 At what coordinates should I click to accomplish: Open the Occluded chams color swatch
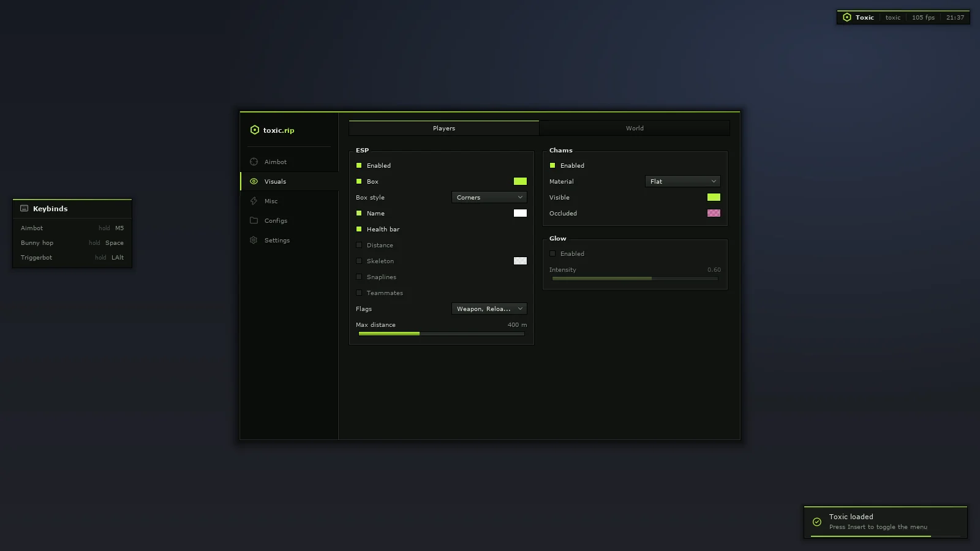pyautogui.click(x=714, y=213)
